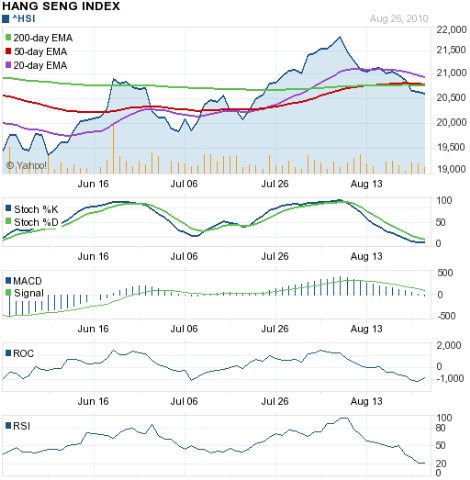This screenshot has height=480, width=470.
Task: Click the 19,000 price axis value
Action: tap(451, 169)
